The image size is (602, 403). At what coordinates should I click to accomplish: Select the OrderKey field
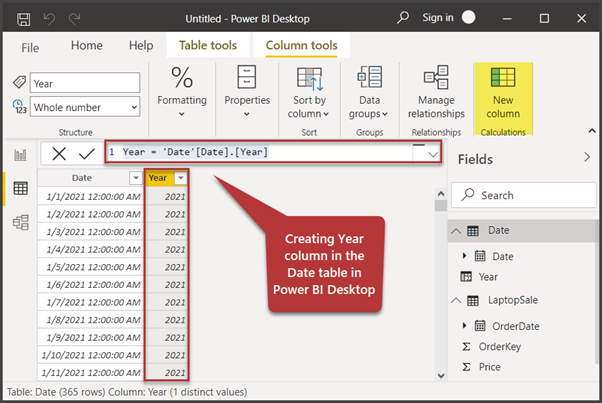coord(499,347)
